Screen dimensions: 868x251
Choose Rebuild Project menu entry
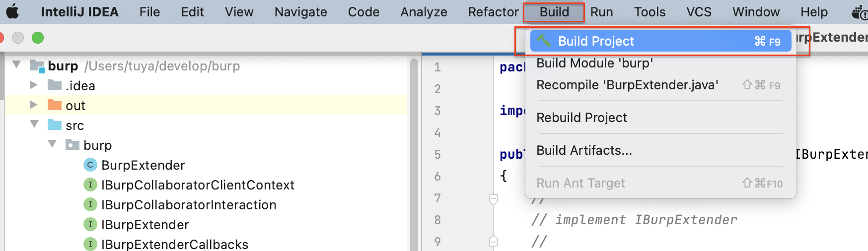[x=581, y=118]
